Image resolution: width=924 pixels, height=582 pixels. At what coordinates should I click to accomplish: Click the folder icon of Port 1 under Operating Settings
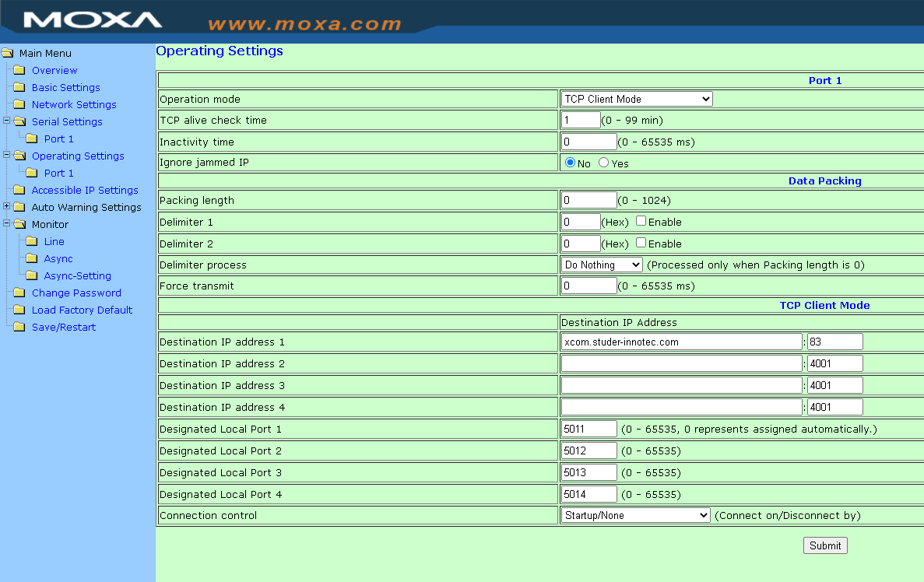tap(32, 173)
